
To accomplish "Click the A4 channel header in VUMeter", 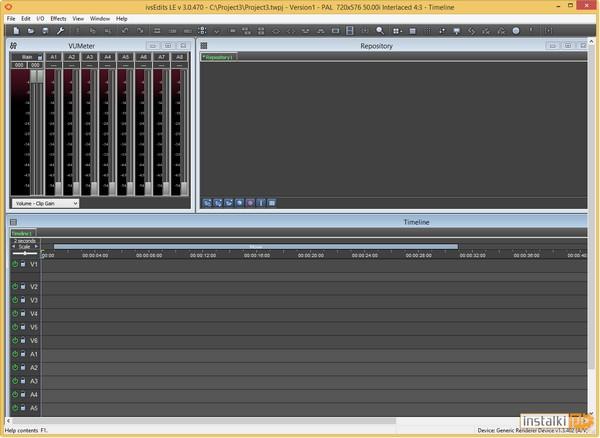I will [108, 57].
